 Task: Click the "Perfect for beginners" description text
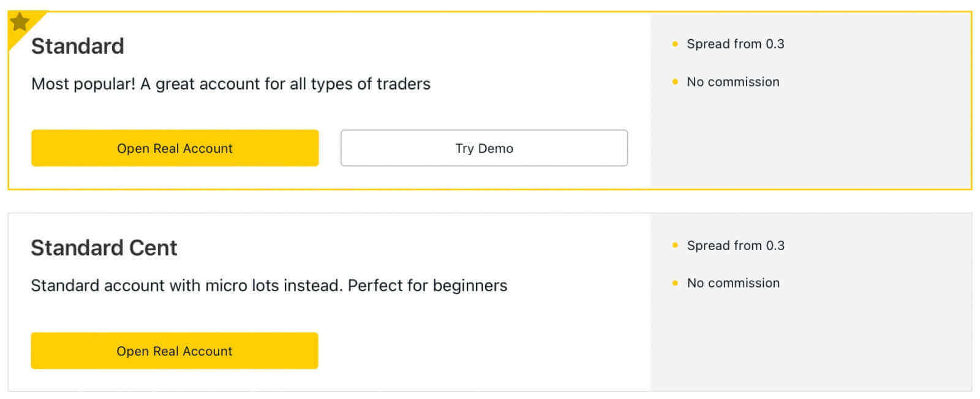428,286
